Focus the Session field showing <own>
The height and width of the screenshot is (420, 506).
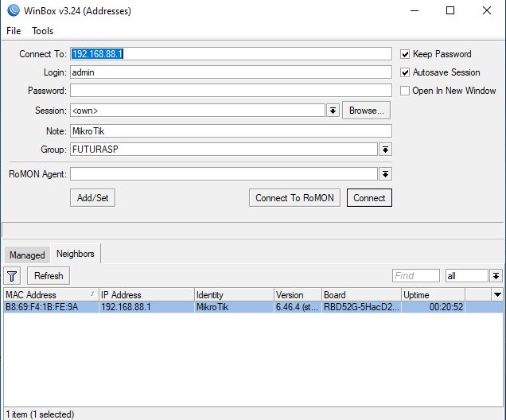tap(197, 111)
